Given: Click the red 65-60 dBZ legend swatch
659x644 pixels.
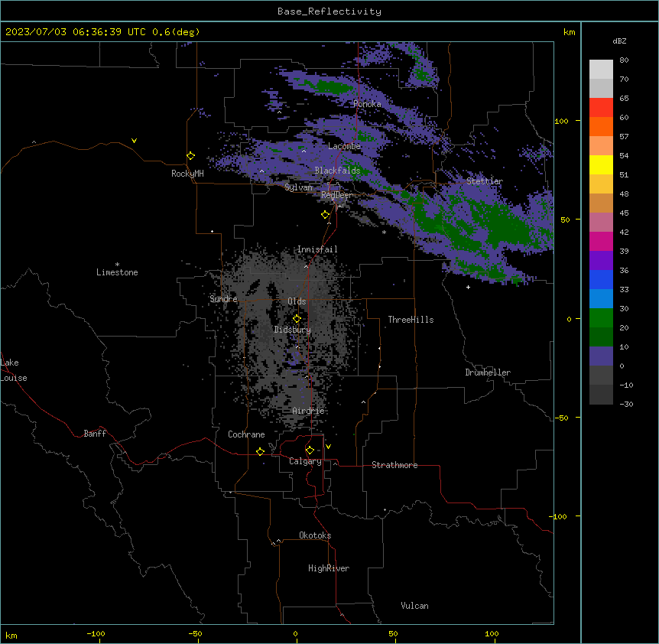Looking at the screenshot, I should point(601,108).
